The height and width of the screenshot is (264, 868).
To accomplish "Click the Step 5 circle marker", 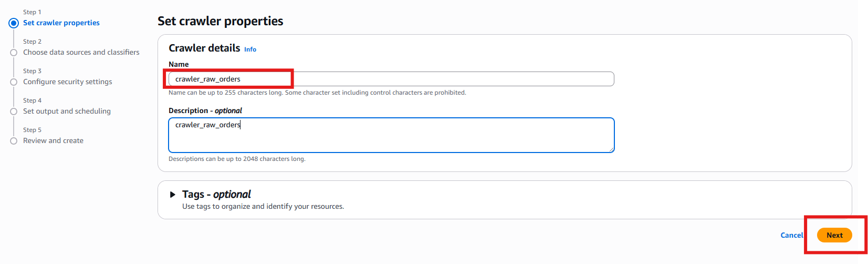I will (x=14, y=141).
